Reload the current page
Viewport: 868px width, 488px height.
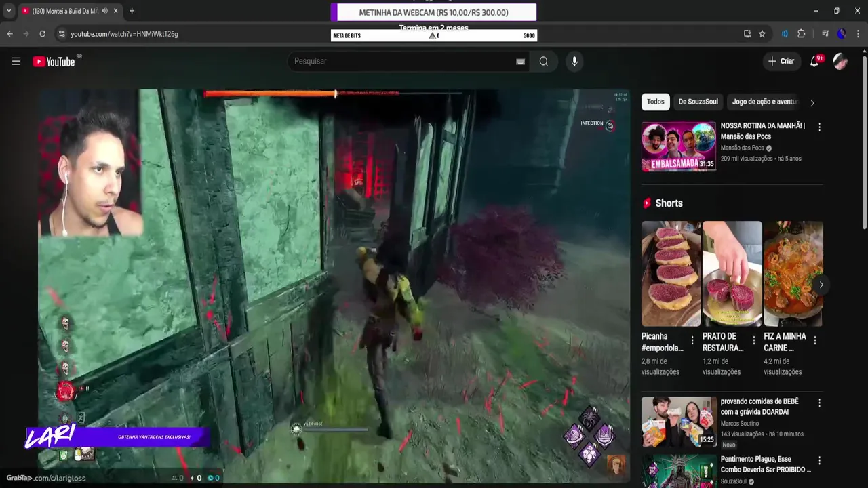coord(42,34)
